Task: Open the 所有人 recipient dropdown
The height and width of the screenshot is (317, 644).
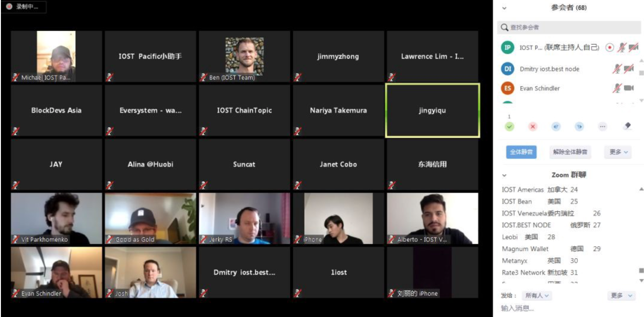Action: click(538, 295)
